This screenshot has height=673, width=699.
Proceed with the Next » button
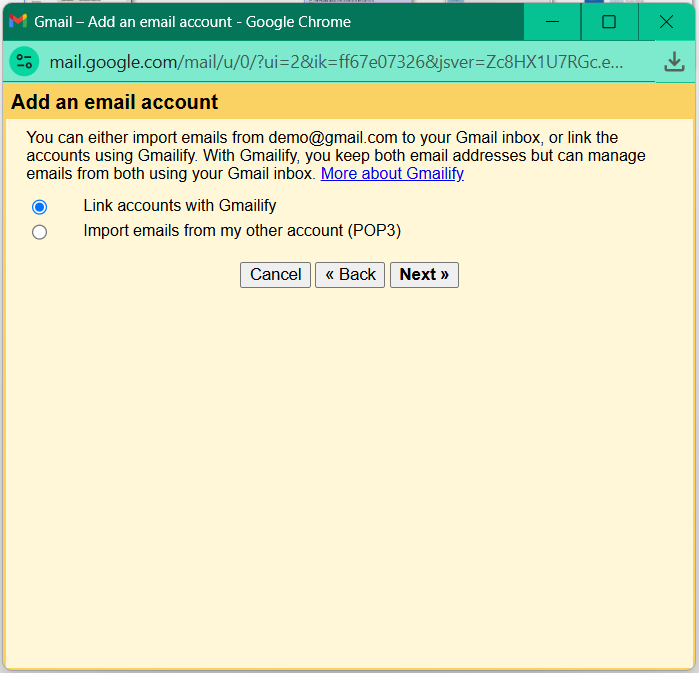(x=424, y=275)
